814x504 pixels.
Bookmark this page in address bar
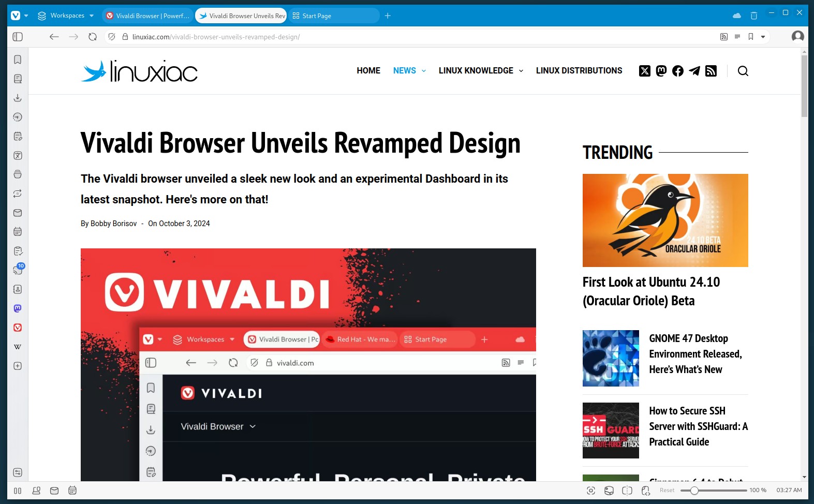coord(751,37)
